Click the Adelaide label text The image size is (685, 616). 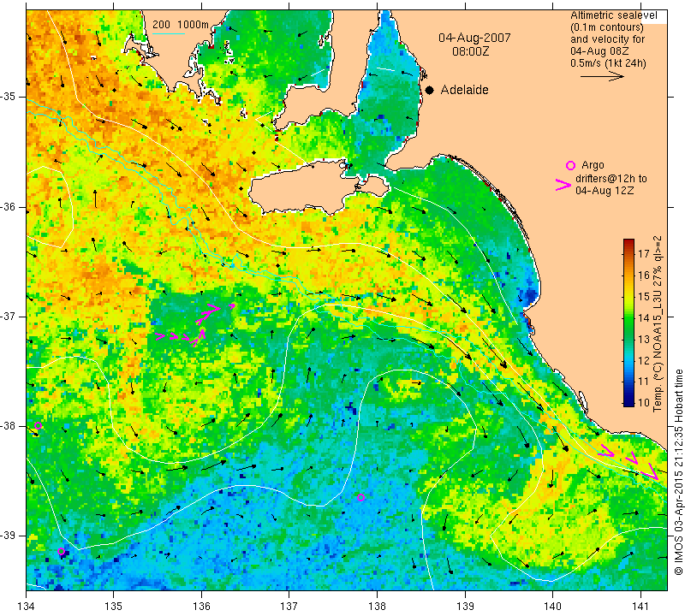click(464, 90)
